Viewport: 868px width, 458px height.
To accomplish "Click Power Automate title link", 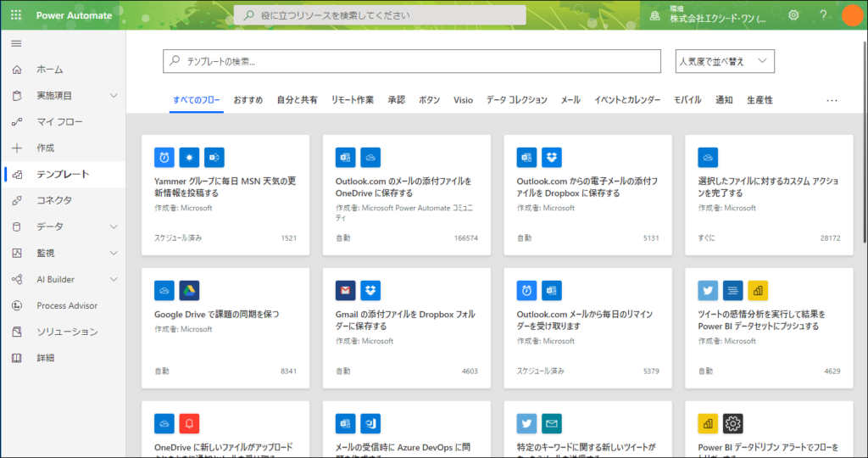I will tap(75, 15).
